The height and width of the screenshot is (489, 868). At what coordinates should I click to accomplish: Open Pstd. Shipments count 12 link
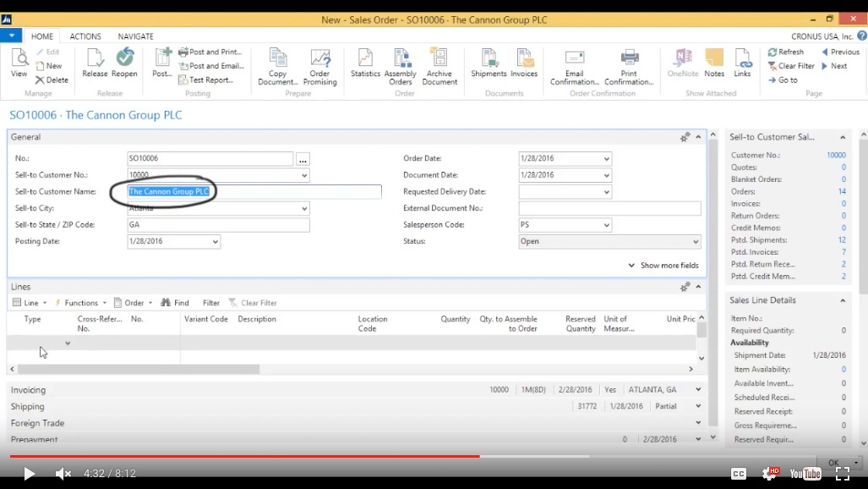(842, 240)
